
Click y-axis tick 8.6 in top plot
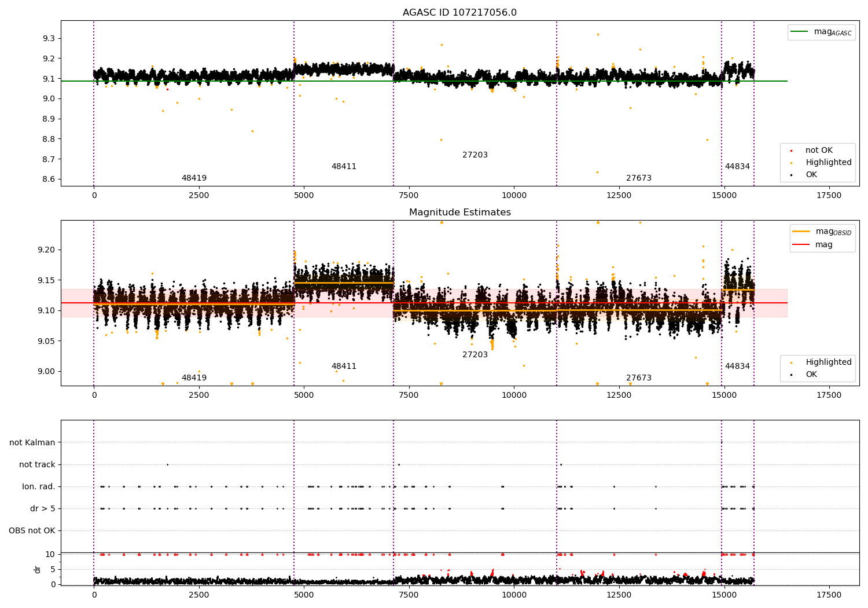click(x=49, y=180)
